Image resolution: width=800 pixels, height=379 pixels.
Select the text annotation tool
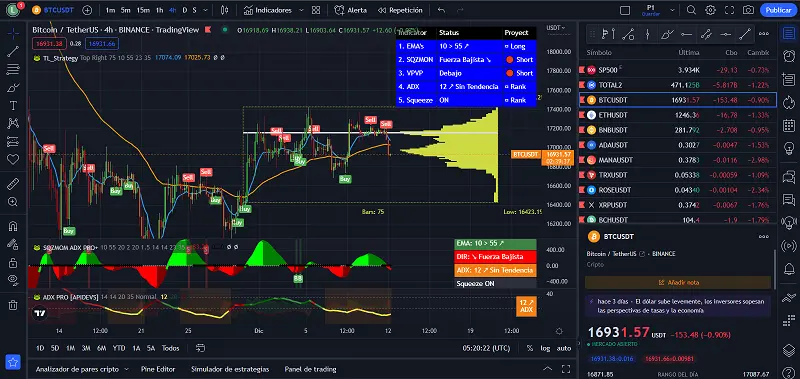tap(13, 106)
